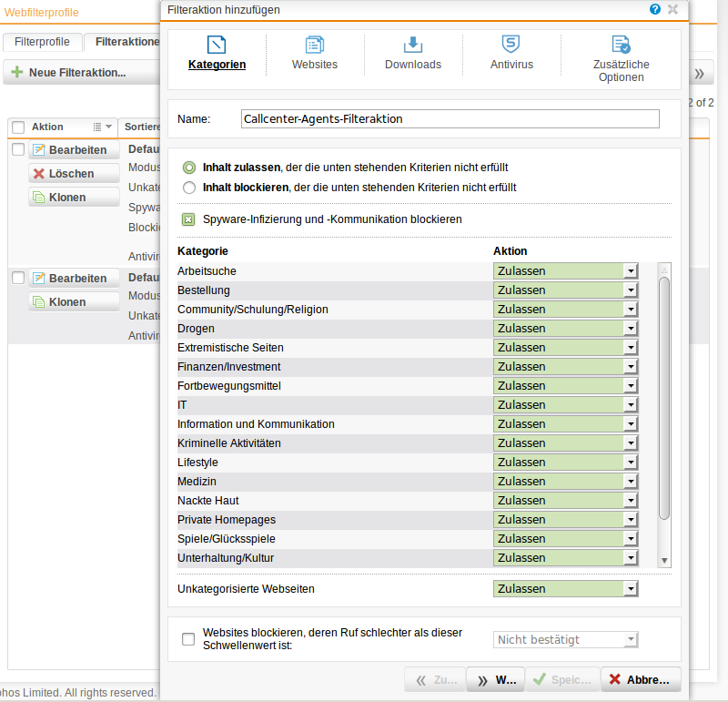728x702 pixels.
Task: Open the Downloads section icon
Action: tap(412, 43)
